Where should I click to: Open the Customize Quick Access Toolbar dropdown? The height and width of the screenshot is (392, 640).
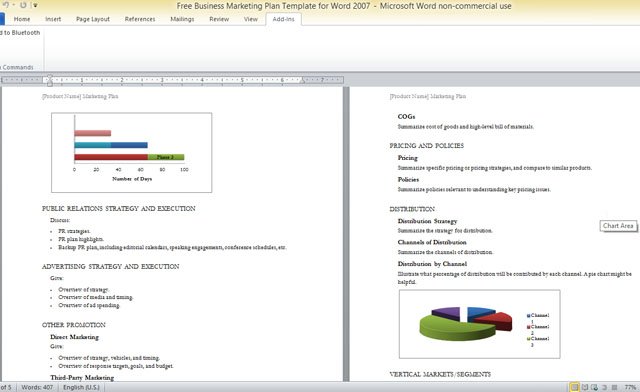pos(35,5)
